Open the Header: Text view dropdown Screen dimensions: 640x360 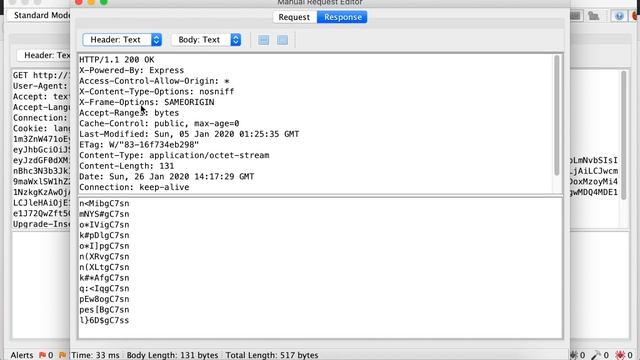click(x=122, y=40)
